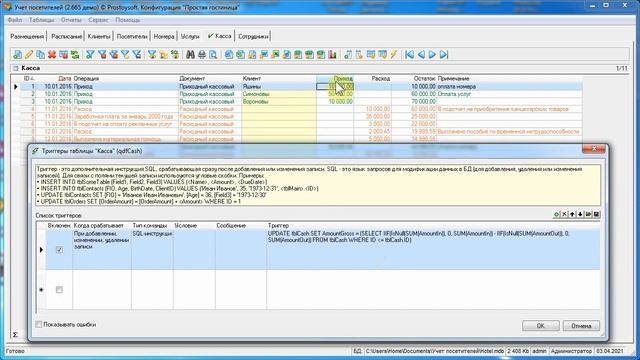Collapse the Касса table panel icon
This screenshot has height=360, width=640.
(16, 68)
